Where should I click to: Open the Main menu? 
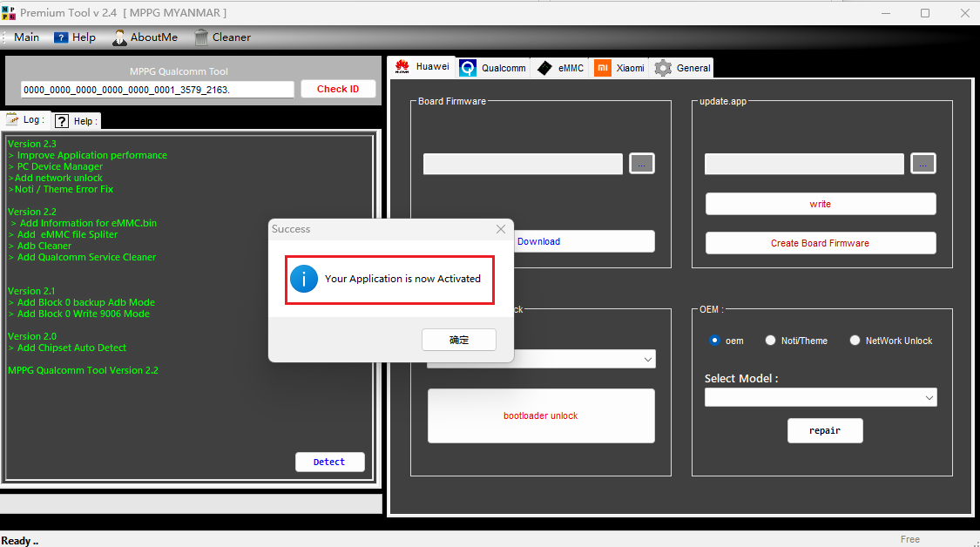tap(26, 37)
